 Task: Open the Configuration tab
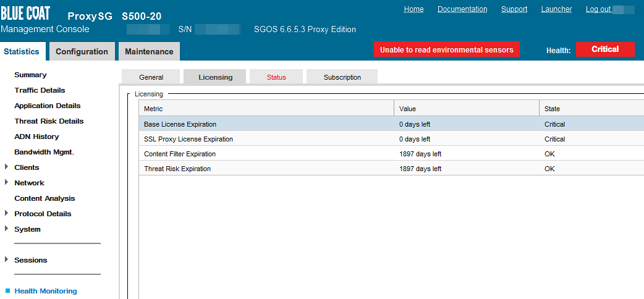82,51
